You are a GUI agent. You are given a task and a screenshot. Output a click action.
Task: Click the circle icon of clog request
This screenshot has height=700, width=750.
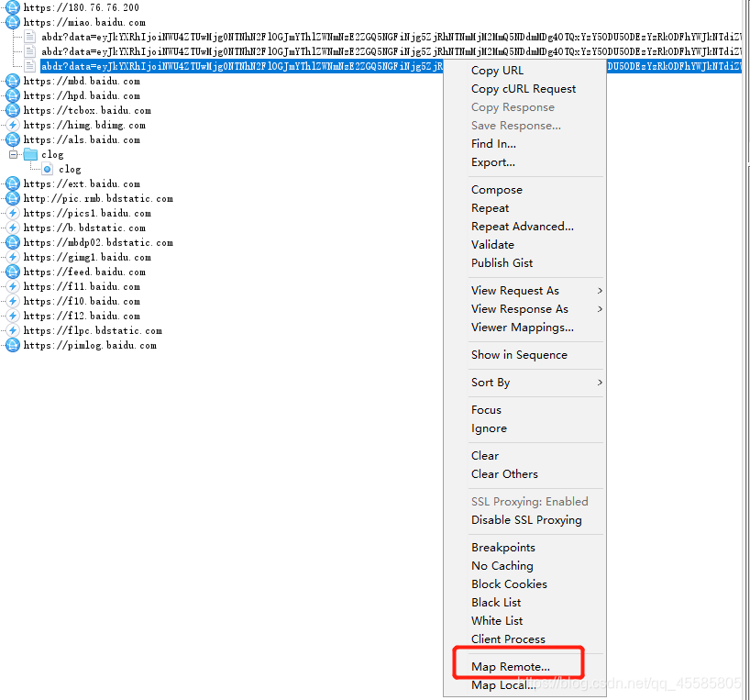[48, 169]
